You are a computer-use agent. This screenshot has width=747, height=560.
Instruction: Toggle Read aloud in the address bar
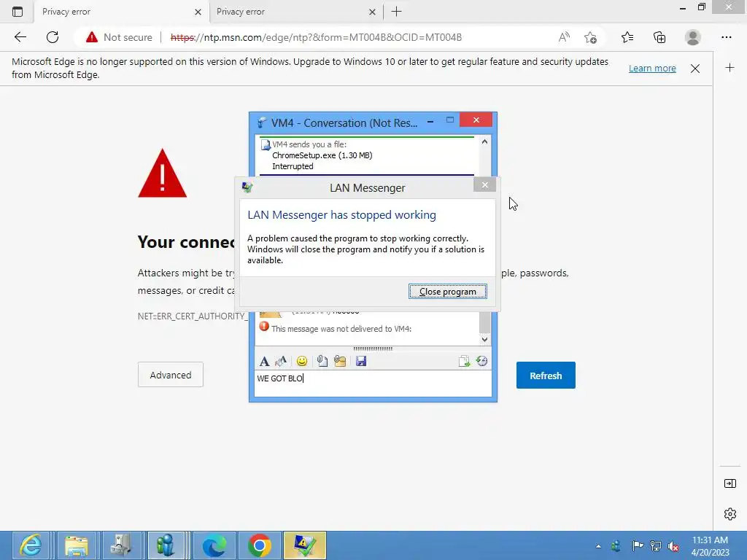pos(564,37)
